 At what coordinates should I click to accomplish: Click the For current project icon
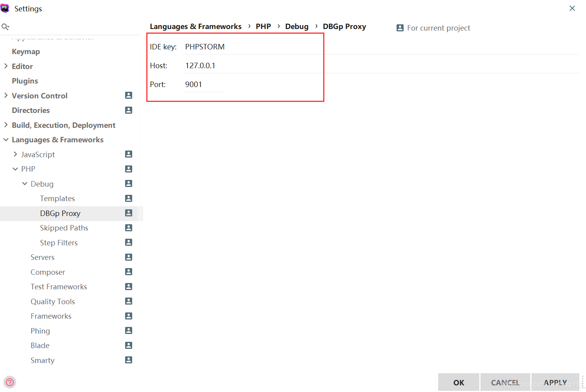400,28
